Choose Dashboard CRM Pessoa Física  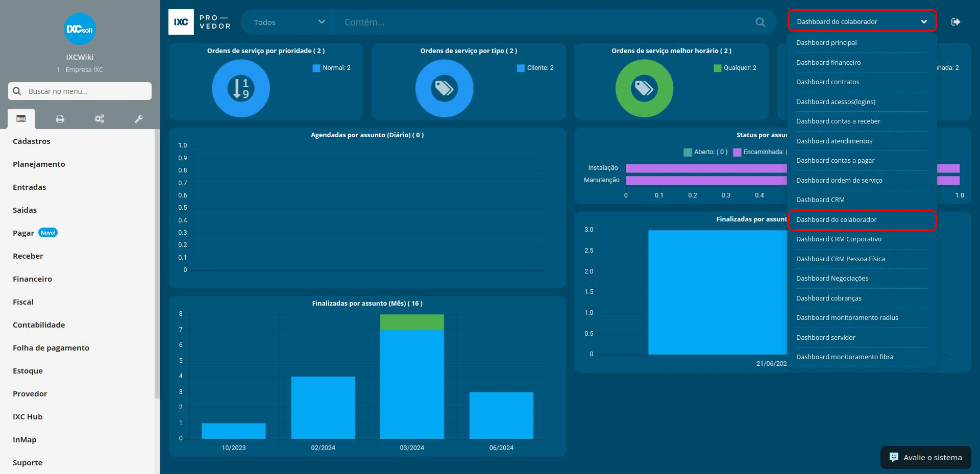tap(862, 259)
